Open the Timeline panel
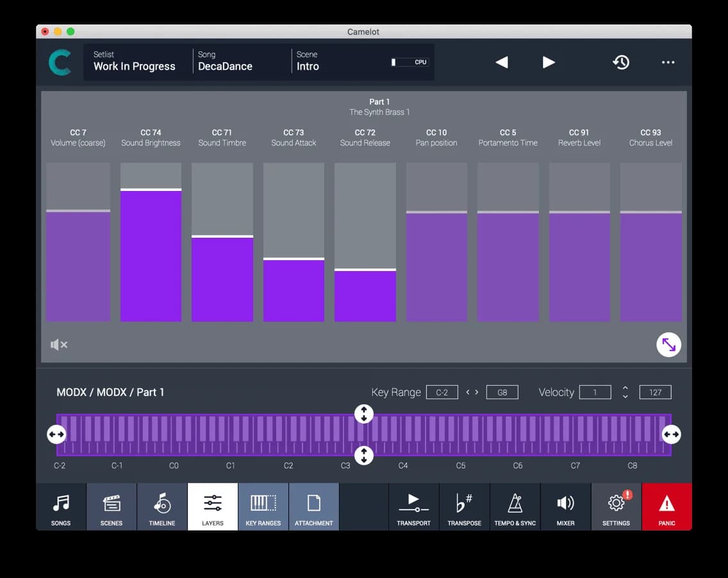Viewport: 728px width, 578px height. [161, 506]
